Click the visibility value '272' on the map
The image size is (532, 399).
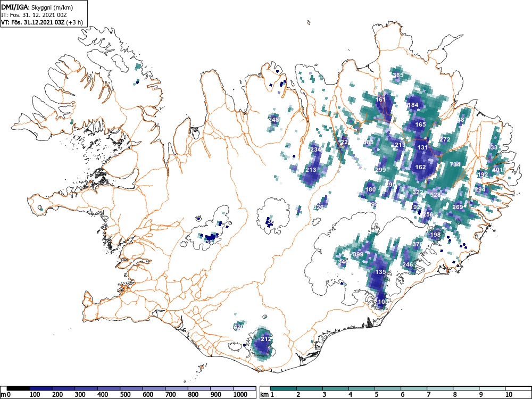445,139
